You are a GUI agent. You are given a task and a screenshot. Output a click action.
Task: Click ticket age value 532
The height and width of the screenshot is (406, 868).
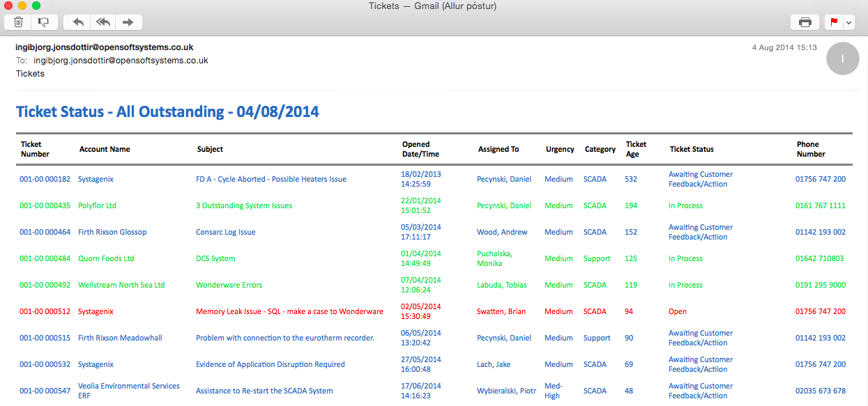[631, 179]
